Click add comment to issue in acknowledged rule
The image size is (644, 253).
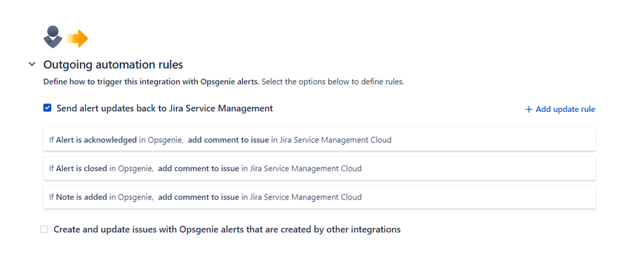click(x=228, y=140)
